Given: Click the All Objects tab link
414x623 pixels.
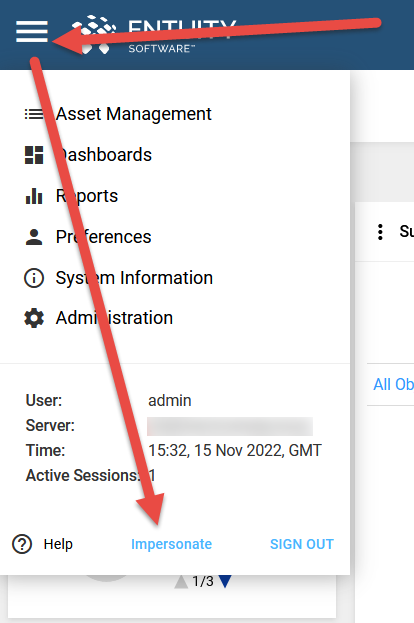Looking at the screenshot, I should tap(393, 384).
